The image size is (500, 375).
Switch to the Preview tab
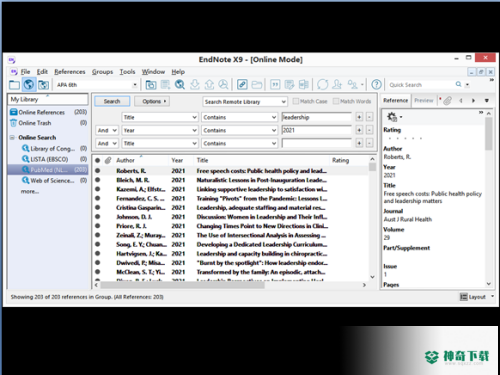point(424,100)
